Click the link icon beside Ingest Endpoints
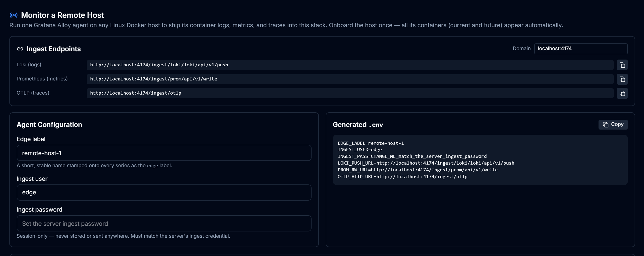The width and height of the screenshot is (644, 256). 20,49
